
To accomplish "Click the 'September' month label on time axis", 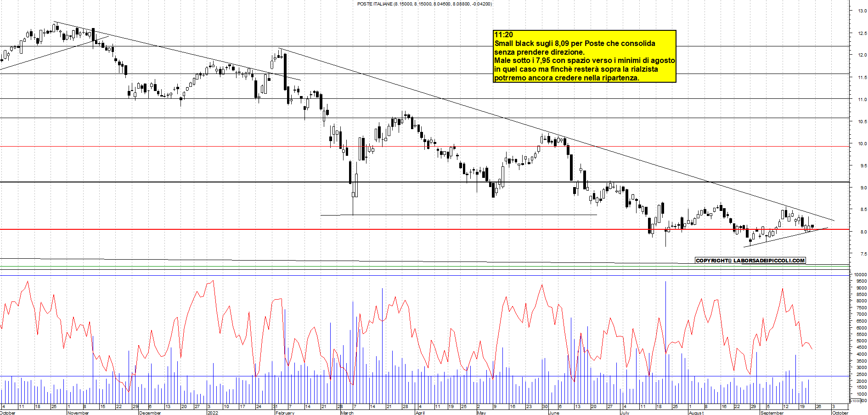I will pos(772,413).
